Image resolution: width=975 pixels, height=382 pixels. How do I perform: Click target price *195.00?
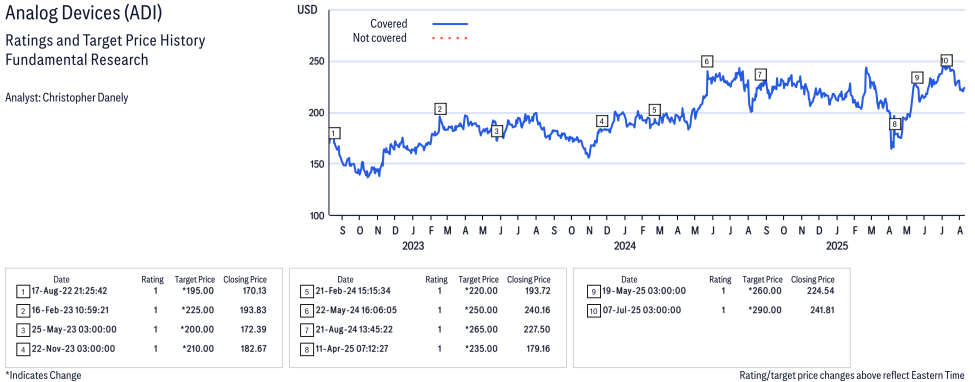click(199, 291)
